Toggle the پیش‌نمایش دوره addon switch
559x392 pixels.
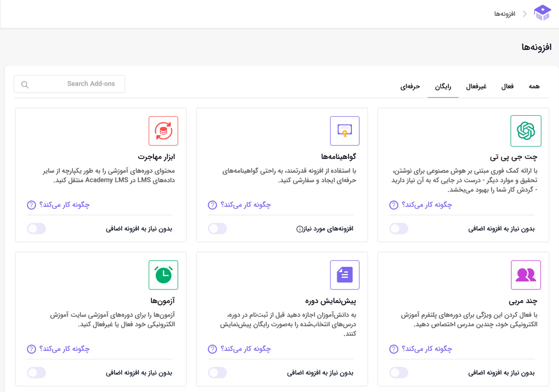point(218,373)
